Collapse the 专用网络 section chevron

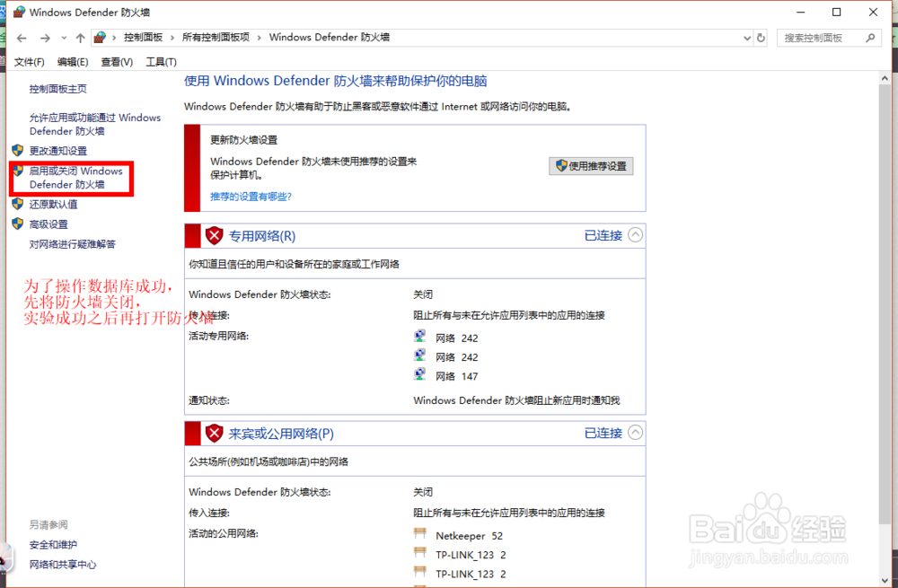tap(635, 234)
